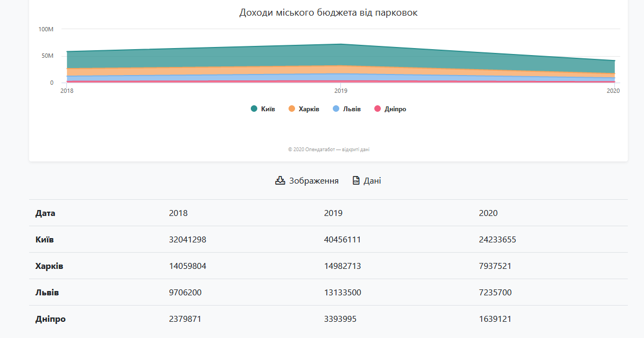Image resolution: width=644 pixels, height=338 pixels.
Task: Select the Дніпро row label in the table
Action: (x=50, y=319)
